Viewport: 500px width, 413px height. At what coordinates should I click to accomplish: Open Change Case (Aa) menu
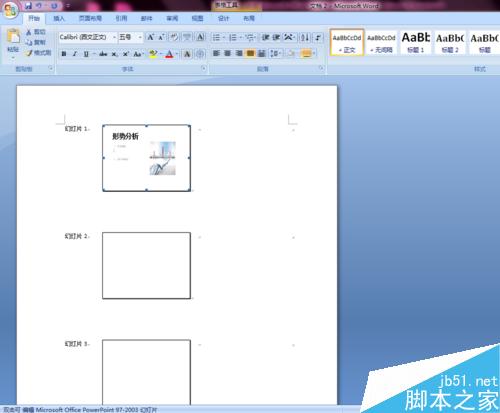pyautogui.click(x=138, y=54)
